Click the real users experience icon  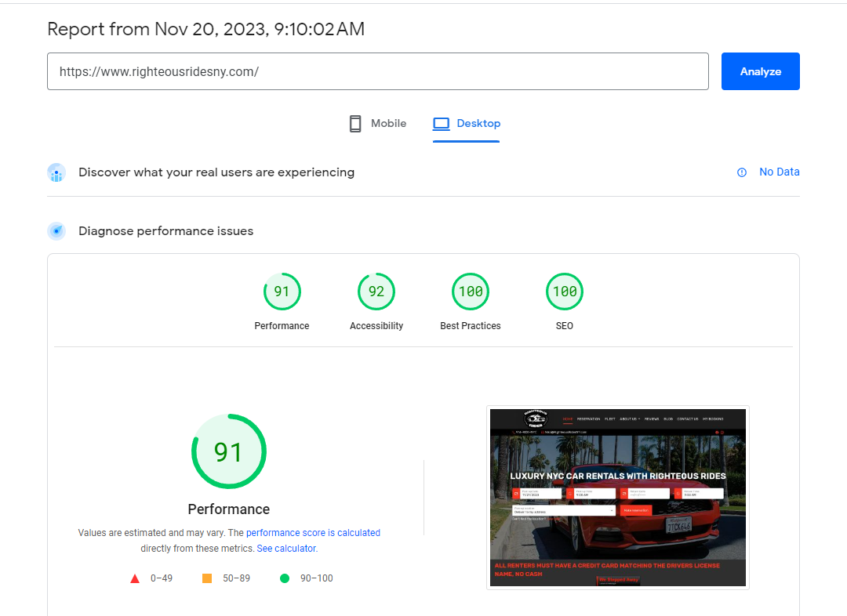56,172
